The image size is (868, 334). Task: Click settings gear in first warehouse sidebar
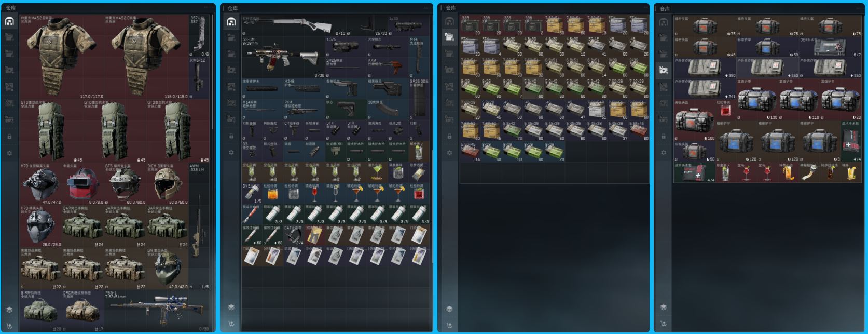click(9, 153)
